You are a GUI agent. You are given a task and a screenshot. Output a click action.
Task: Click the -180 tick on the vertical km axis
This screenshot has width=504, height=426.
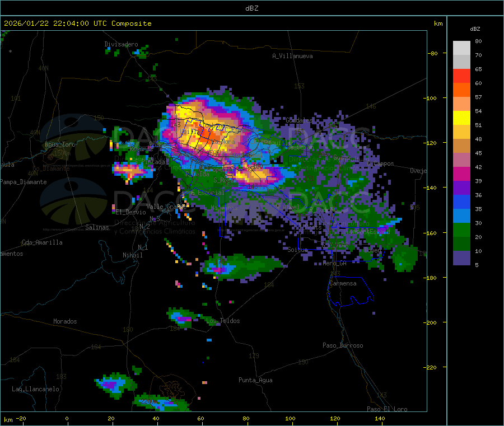431,278
